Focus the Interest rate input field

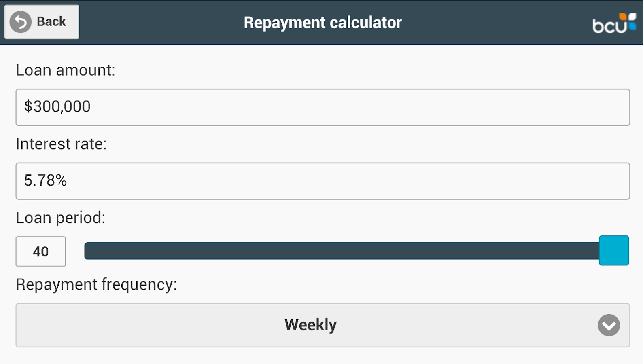coord(323,181)
